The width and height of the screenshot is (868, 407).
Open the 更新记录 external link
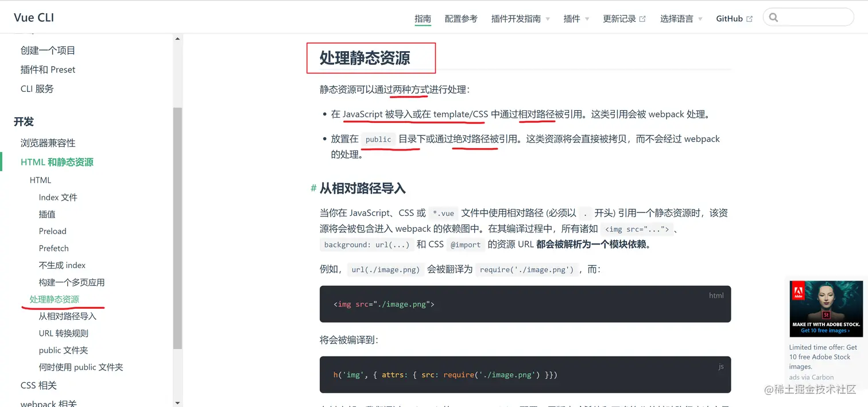pos(624,19)
